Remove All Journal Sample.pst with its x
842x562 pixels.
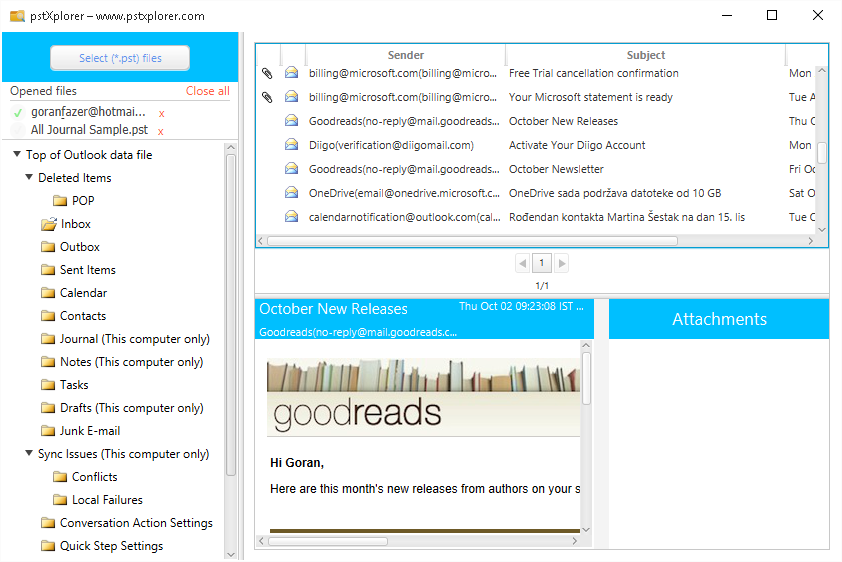[161, 132]
